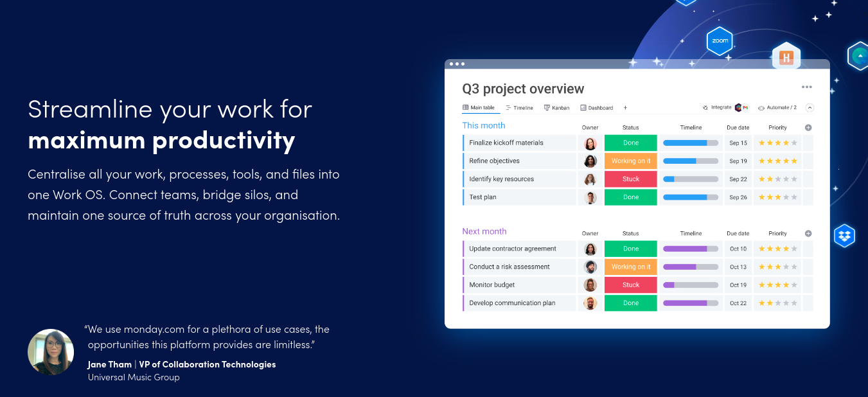The height and width of the screenshot is (397, 868).
Task: Open owner avatar for Test plan
Action: coord(590,197)
